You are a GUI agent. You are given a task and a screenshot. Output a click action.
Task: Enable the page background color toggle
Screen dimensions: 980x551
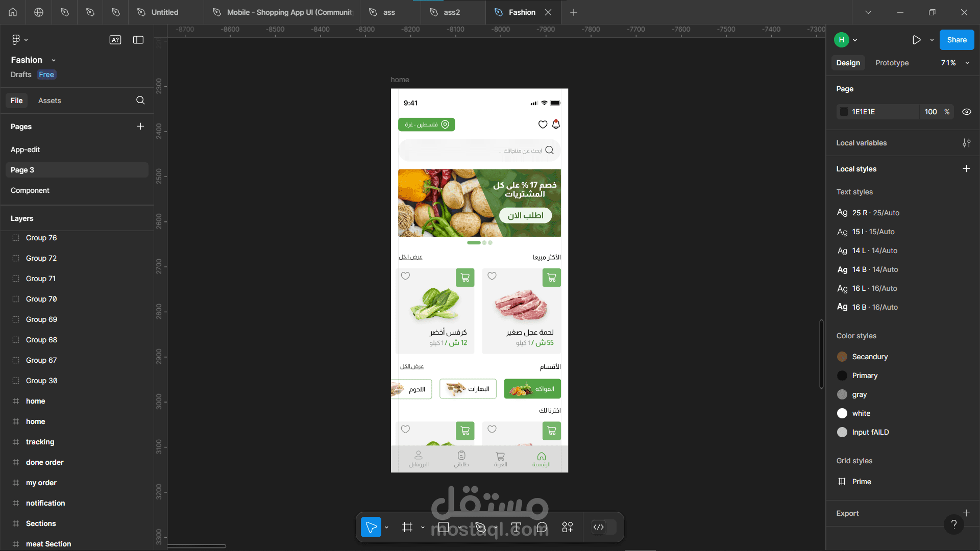point(968,112)
